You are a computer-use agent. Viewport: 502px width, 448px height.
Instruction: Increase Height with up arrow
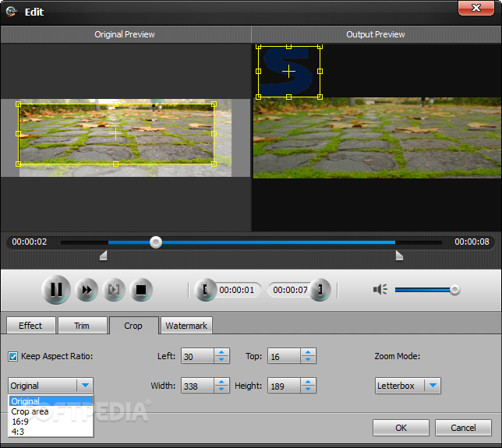point(308,382)
